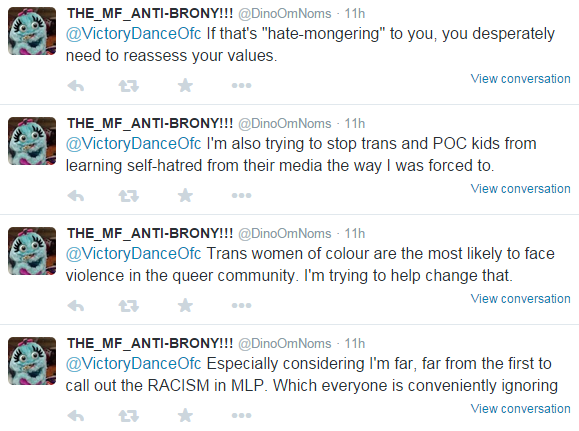Retweet the trans women of colour tweet
The width and height of the screenshot is (579, 431).
[129, 306]
